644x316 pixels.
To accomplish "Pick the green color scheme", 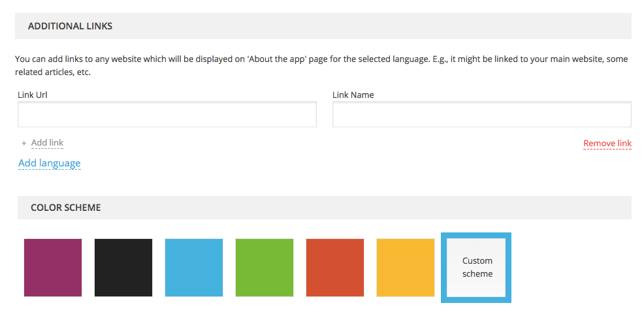I will tap(265, 268).
